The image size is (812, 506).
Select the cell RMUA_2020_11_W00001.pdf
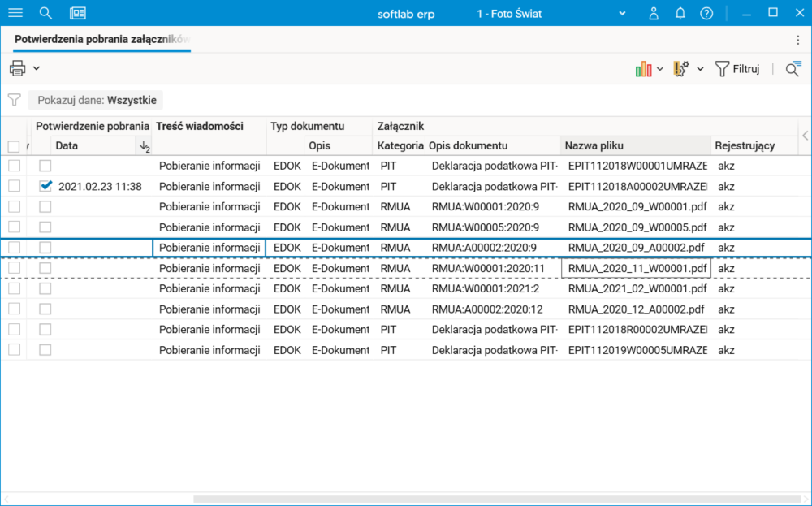637,268
